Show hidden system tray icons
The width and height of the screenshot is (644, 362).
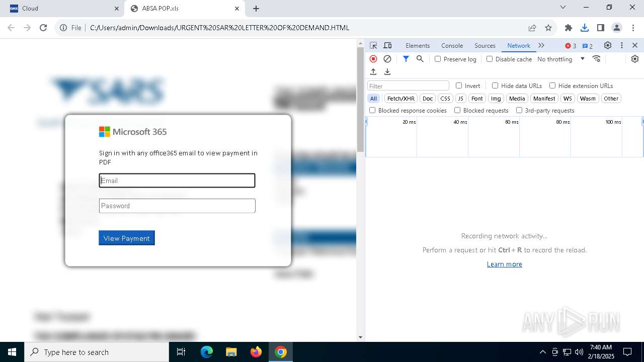(x=542, y=352)
